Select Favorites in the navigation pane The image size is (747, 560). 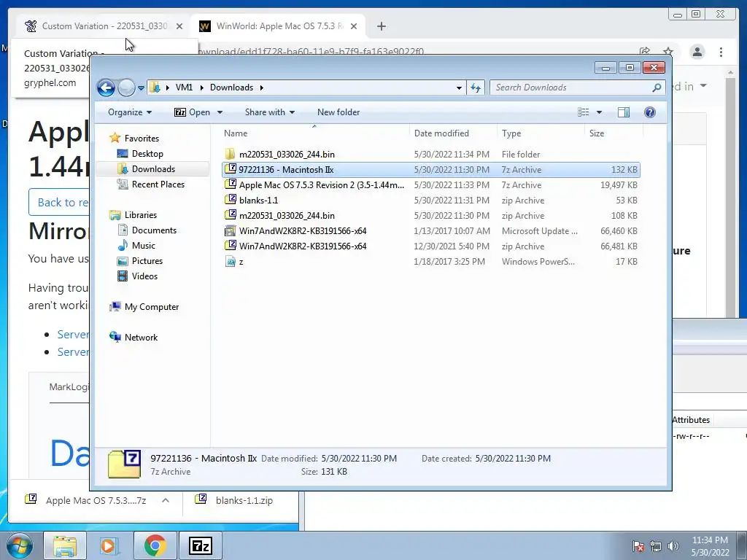pos(142,139)
